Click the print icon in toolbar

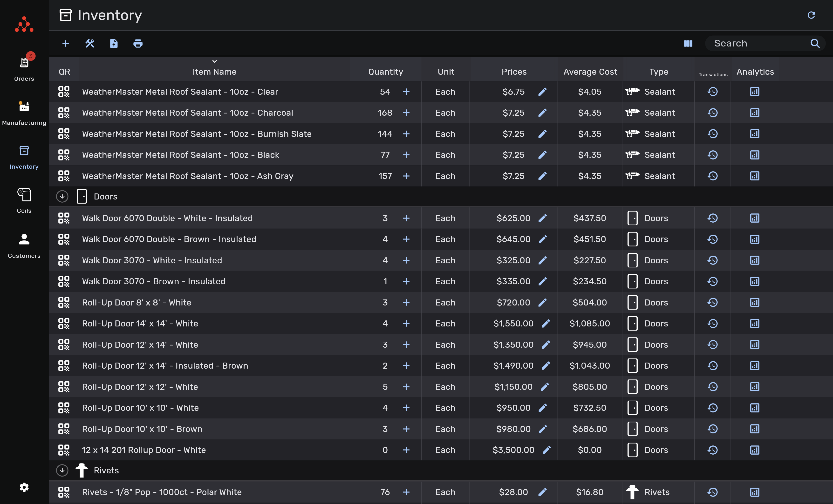tap(138, 44)
